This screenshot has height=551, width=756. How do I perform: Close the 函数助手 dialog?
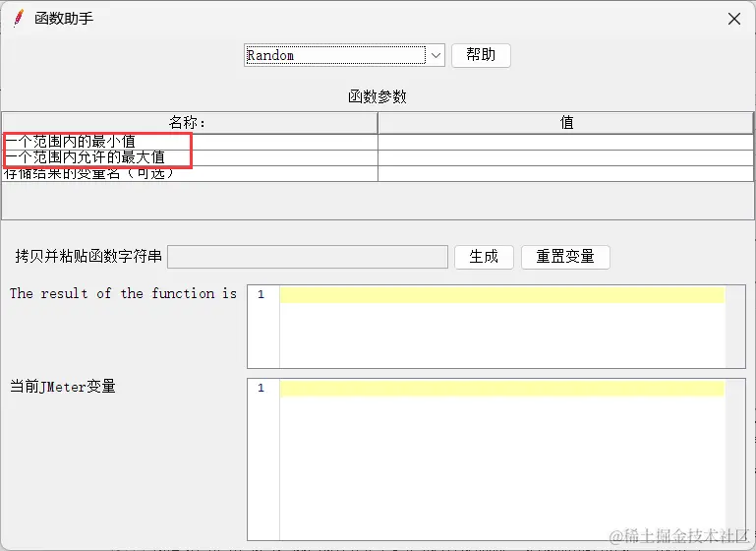pos(734,19)
